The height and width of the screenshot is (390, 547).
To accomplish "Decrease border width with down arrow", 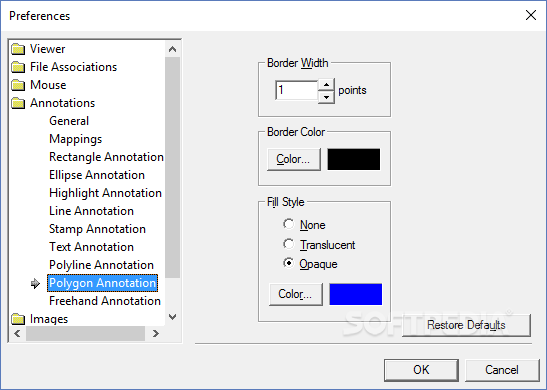I will tap(326, 97).
